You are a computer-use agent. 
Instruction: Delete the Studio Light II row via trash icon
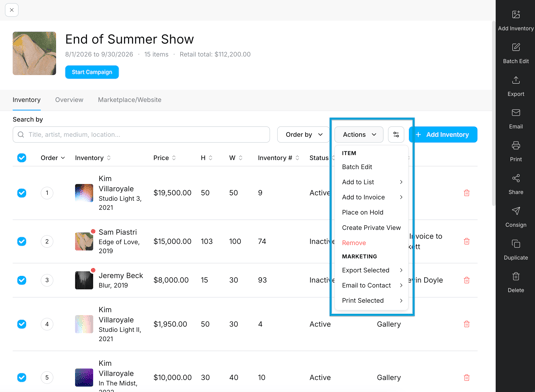click(466, 324)
